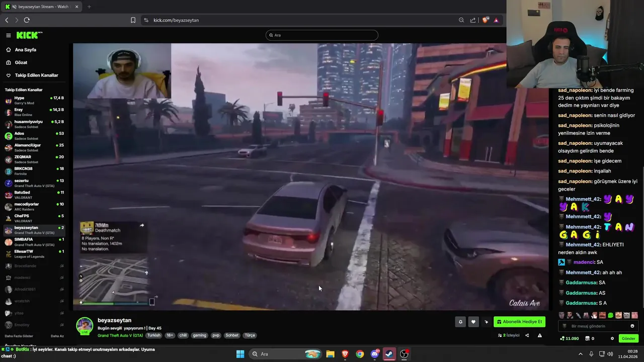Image resolution: width=644 pixels, height=362 pixels.
Task: Open Hype channel in followed list
Action: click(34, 100)
